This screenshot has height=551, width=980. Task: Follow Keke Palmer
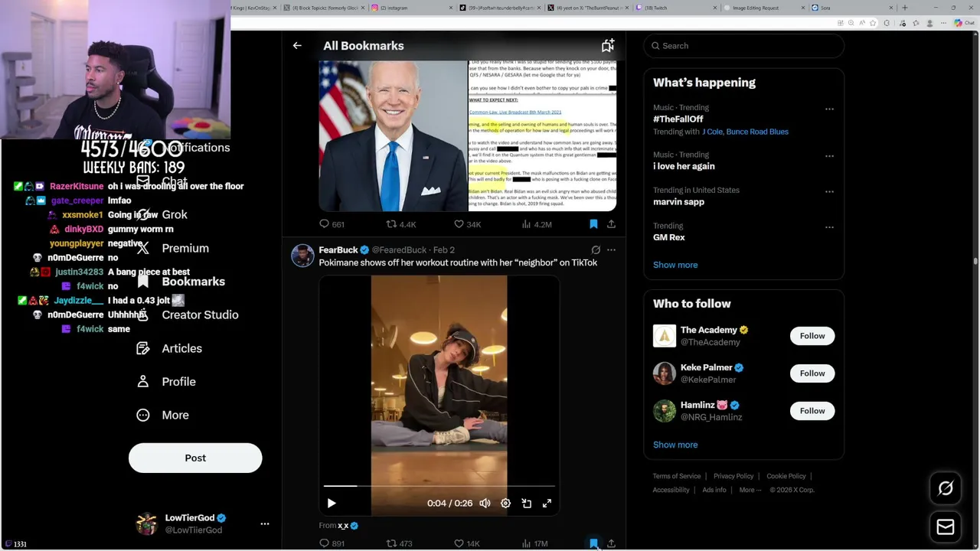tap(812, 373)
